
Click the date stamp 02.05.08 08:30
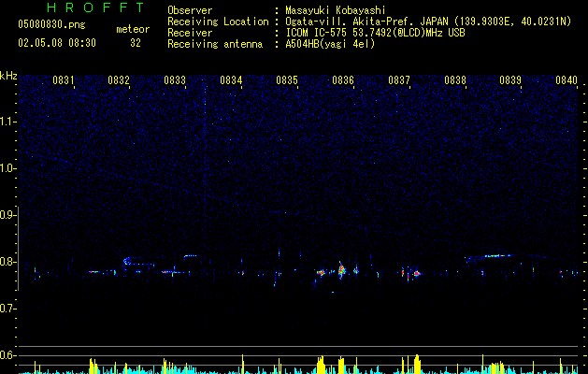point(57,43)
